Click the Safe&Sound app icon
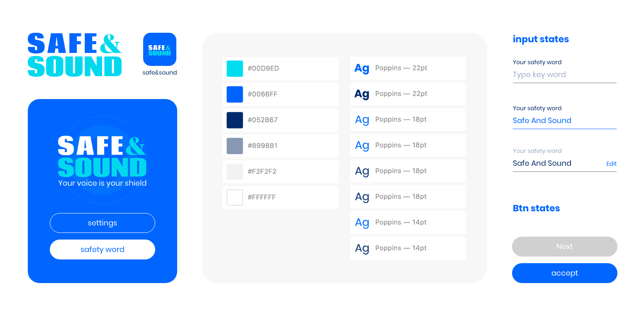This screenshot has width=644, height=310. point(160,49)
